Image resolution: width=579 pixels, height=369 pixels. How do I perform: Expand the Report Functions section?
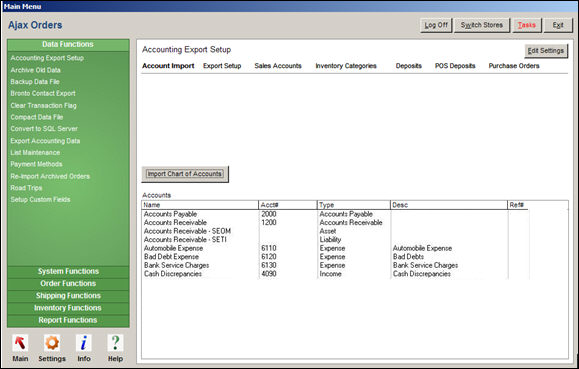pos(68,320)
